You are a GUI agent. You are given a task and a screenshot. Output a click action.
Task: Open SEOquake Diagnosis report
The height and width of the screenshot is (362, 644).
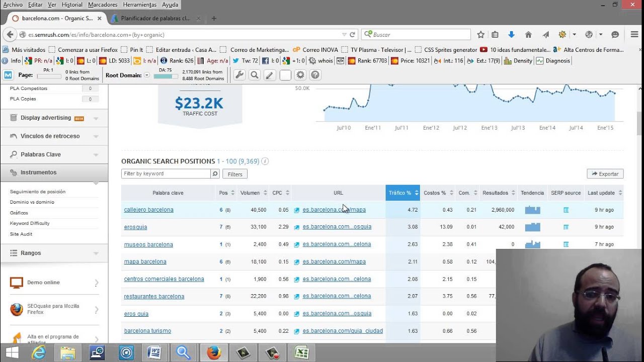(553, 61)
